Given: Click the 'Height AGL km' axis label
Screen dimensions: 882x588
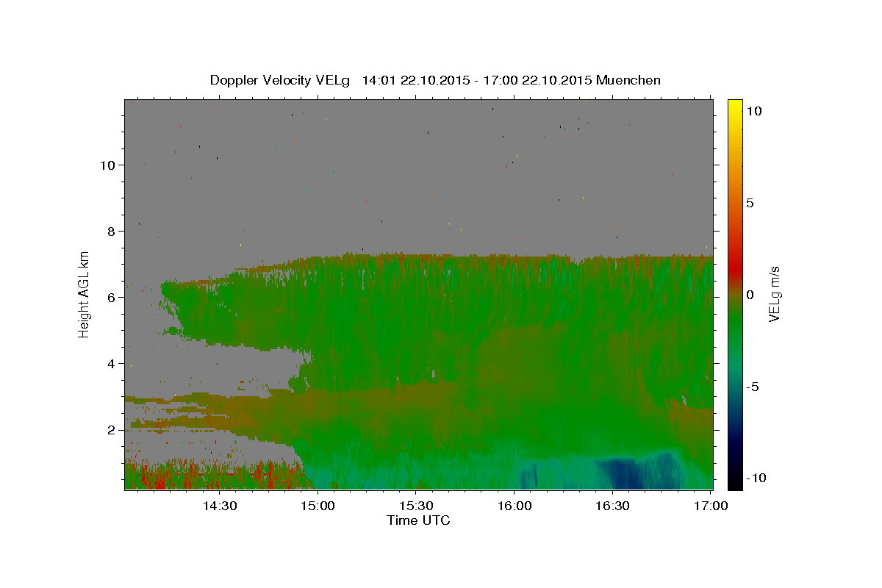Looking at the screenshot, I should tap(85, 295).
